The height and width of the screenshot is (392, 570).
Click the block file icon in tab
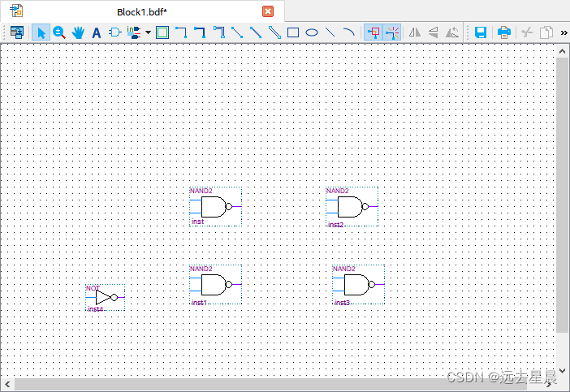(16, 11)
